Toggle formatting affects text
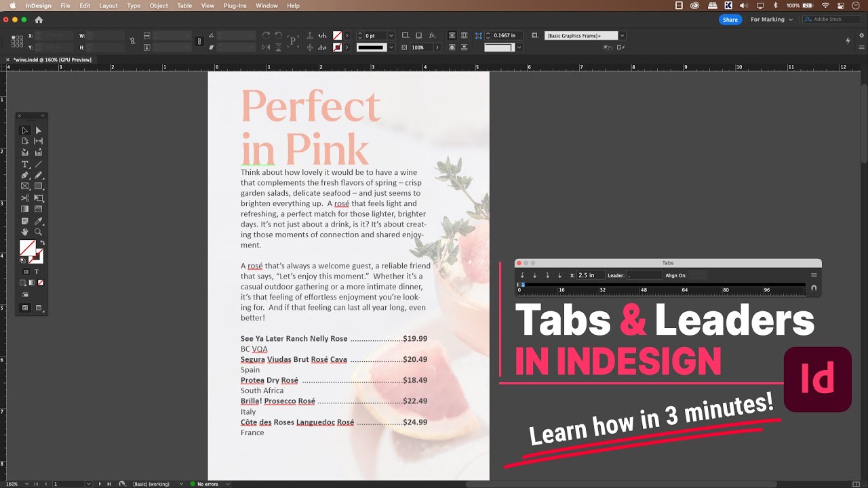The width and height of the screenshot is (868, 488). [37, 271]
